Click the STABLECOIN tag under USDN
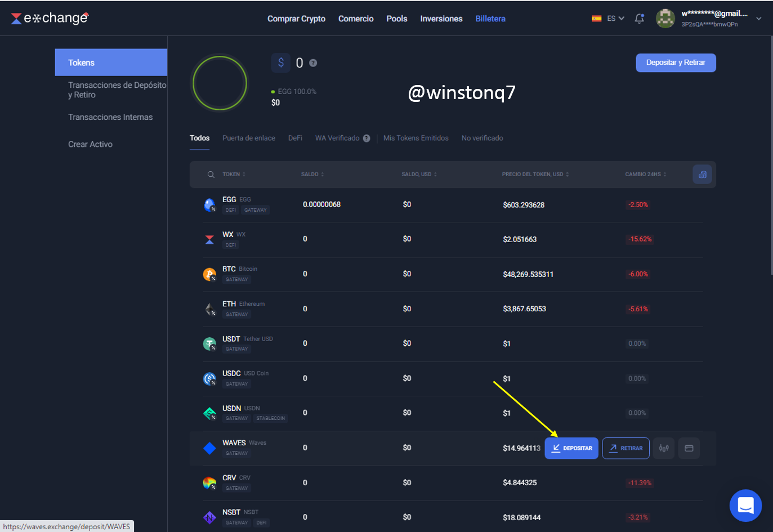The height and width of the screenshot is (532, 773). pyautogui.click(x=270, y=418)
